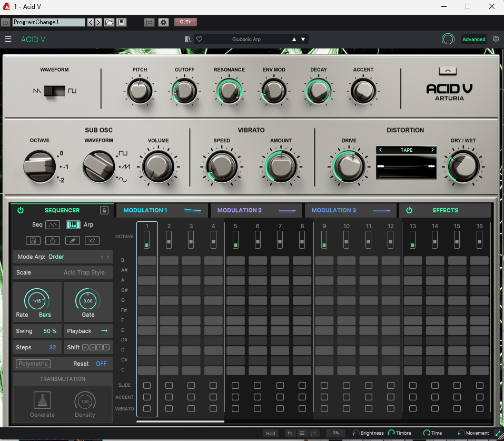Click the Generate flask icon in Transmutation

[43, 400]
